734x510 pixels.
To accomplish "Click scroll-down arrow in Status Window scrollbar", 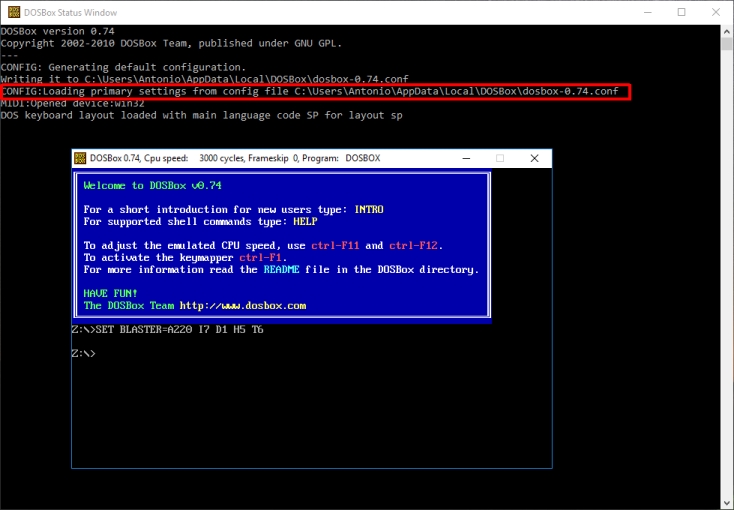I will (x=727, y=503).
